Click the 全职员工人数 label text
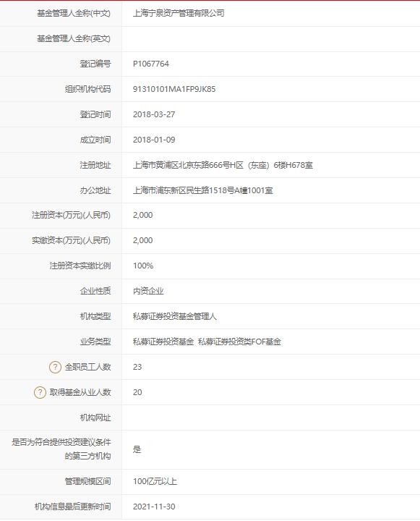Image resolution: width=420 pixels, height=521 pixels. 87,367
